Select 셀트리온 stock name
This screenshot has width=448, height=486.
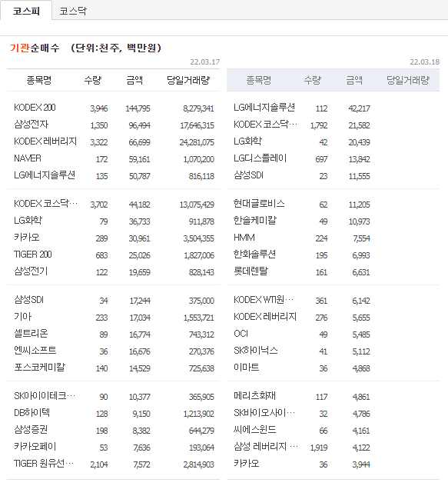[x=31, y=334]
